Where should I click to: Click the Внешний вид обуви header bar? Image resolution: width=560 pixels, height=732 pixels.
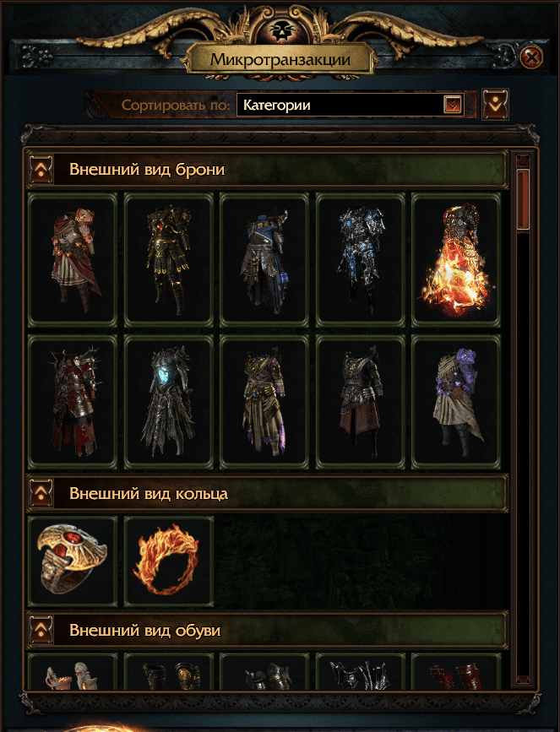[267, 630]
